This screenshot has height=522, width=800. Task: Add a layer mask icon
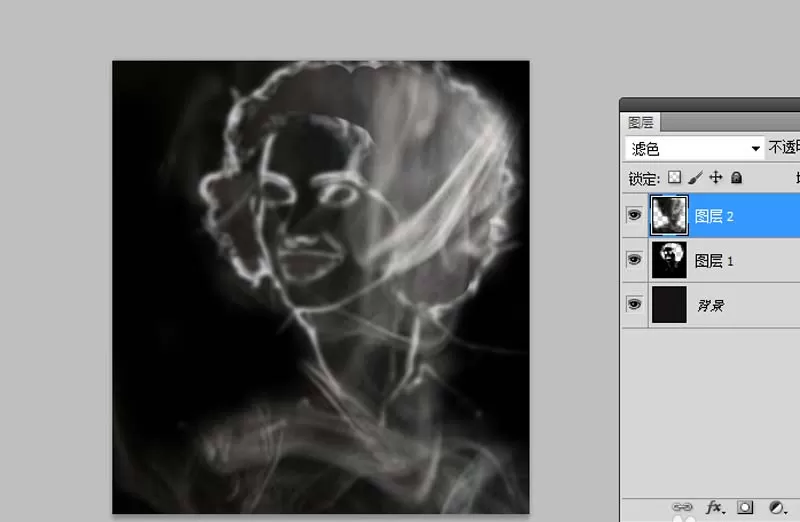pyautogui.click(x=745, y=507)
